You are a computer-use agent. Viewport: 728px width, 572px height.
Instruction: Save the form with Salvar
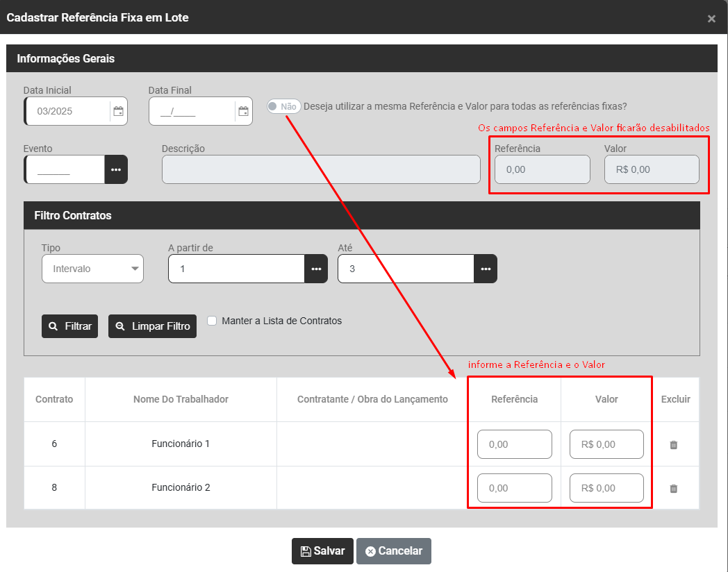coord(322,551)
